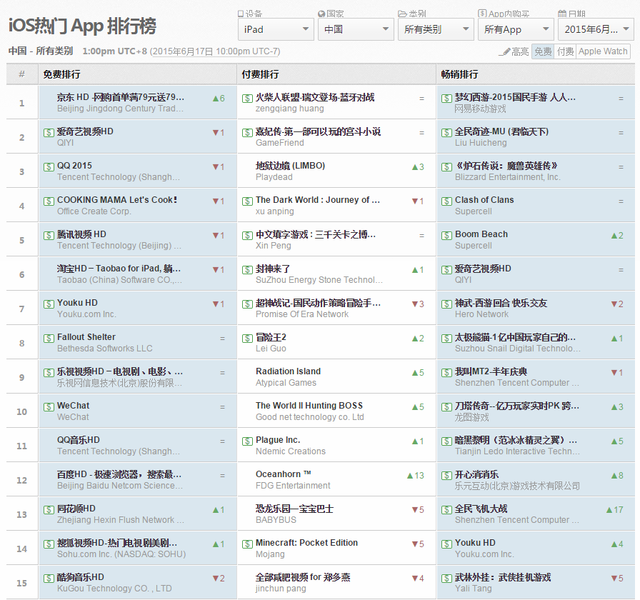Click the in-app purchase icon beside WeChat
The height and width of the screenshot is (600, 640).
(x=48, y=406)
